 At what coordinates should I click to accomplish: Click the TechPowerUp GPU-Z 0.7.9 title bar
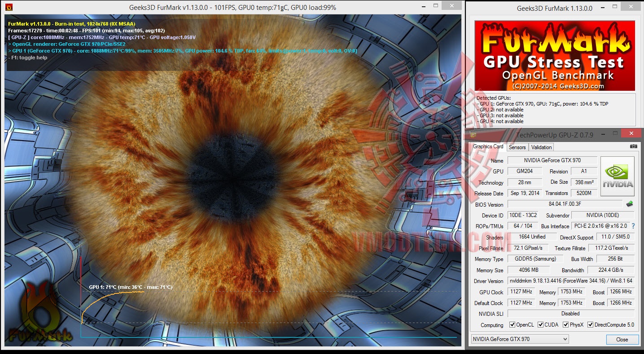coord(555,134)
